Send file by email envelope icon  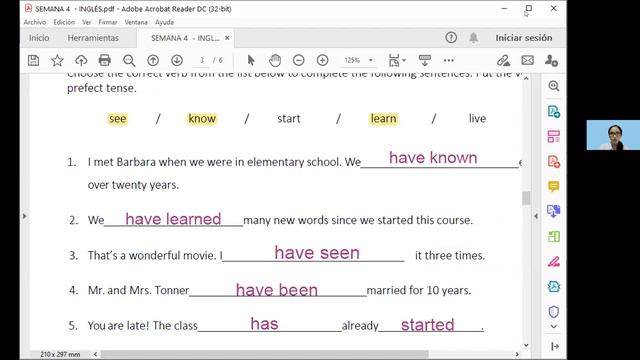pos(527,60)
